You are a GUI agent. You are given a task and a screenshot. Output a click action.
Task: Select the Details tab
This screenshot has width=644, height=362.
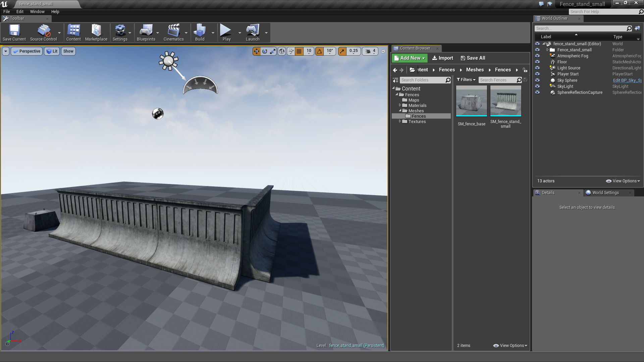(548, 193)
